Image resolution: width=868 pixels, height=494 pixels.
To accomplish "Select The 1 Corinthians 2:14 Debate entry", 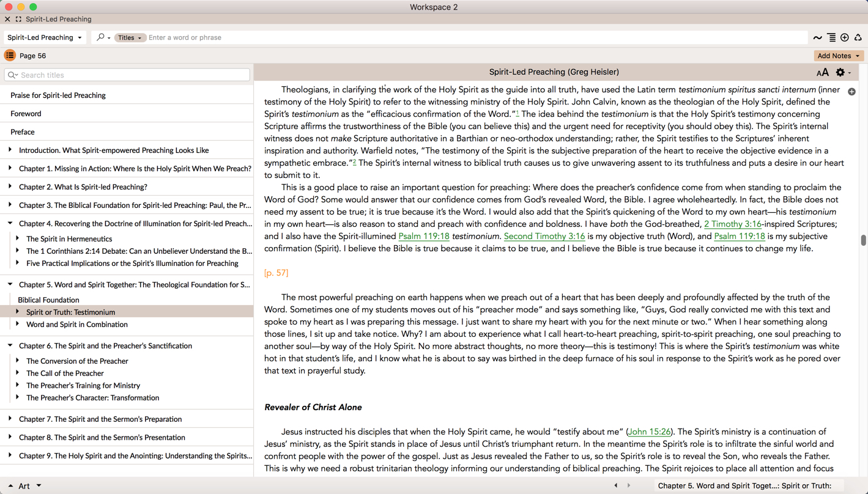I will pyautogui.click(x=139, y=251).
